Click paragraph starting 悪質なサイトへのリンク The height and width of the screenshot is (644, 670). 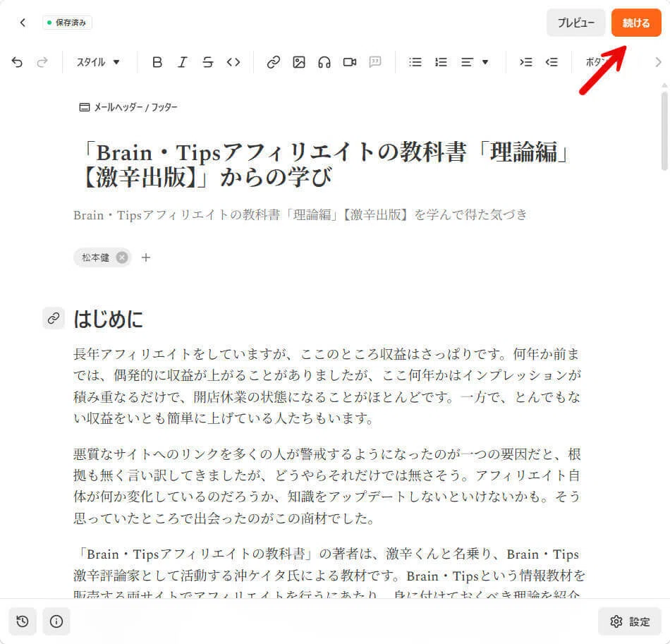327,486
